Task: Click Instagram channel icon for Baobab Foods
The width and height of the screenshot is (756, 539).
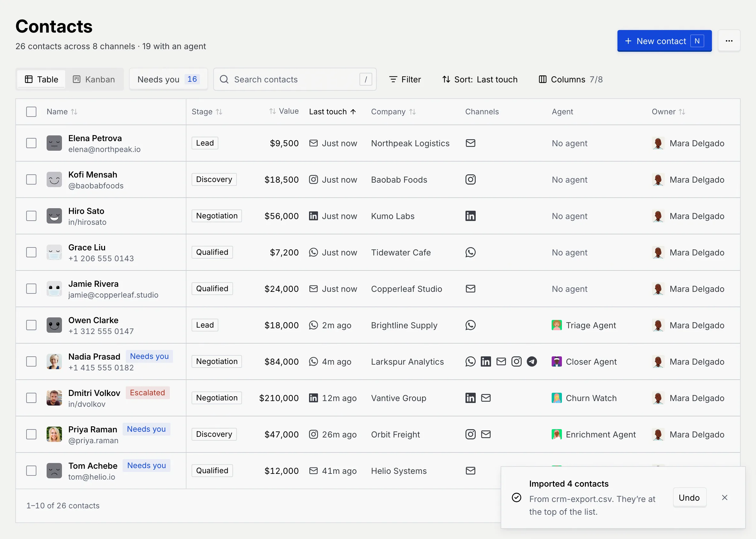Action: (x=470, y=179)
